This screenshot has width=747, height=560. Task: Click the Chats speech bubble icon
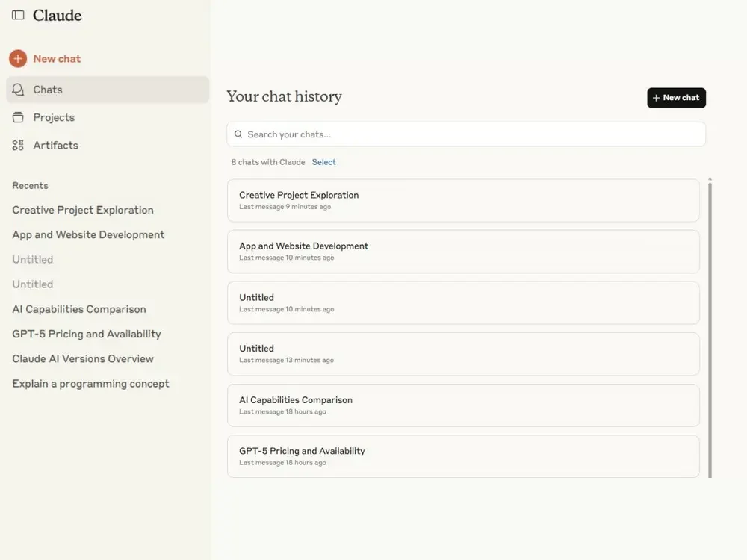[x=18, y=90]
